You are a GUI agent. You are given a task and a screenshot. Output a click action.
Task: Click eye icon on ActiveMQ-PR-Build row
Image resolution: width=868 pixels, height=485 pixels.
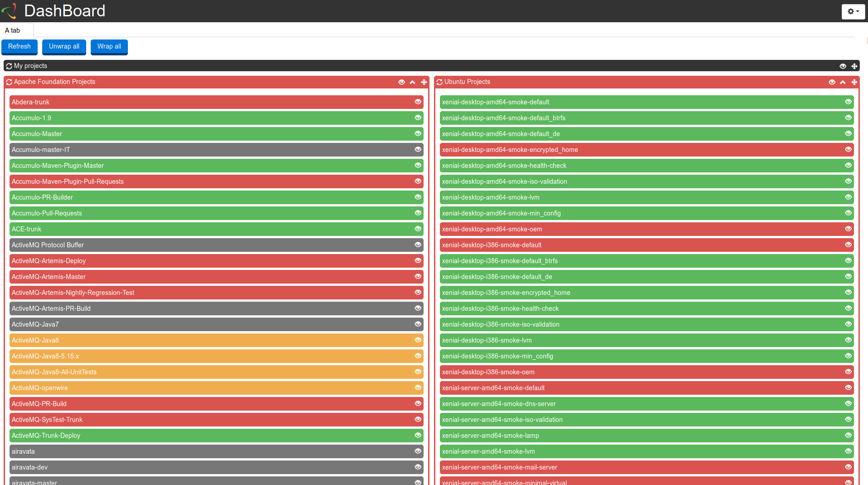coord(418,403)
